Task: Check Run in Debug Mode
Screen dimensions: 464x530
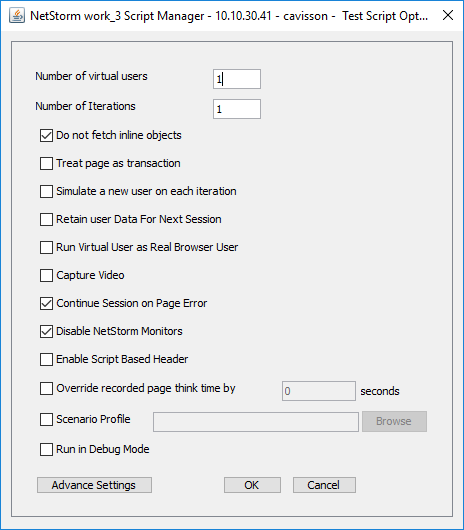Action: tap(46, 450)
